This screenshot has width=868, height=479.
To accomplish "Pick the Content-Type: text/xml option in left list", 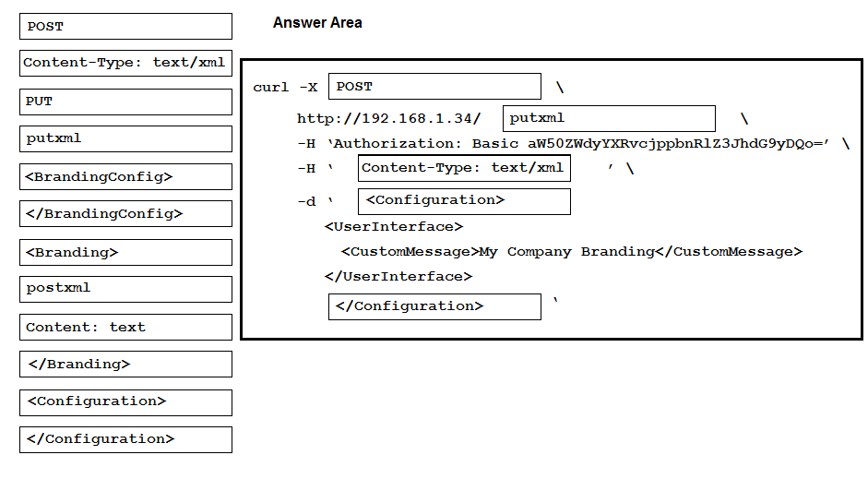I will pyautogui.click(x=125, y=63).
